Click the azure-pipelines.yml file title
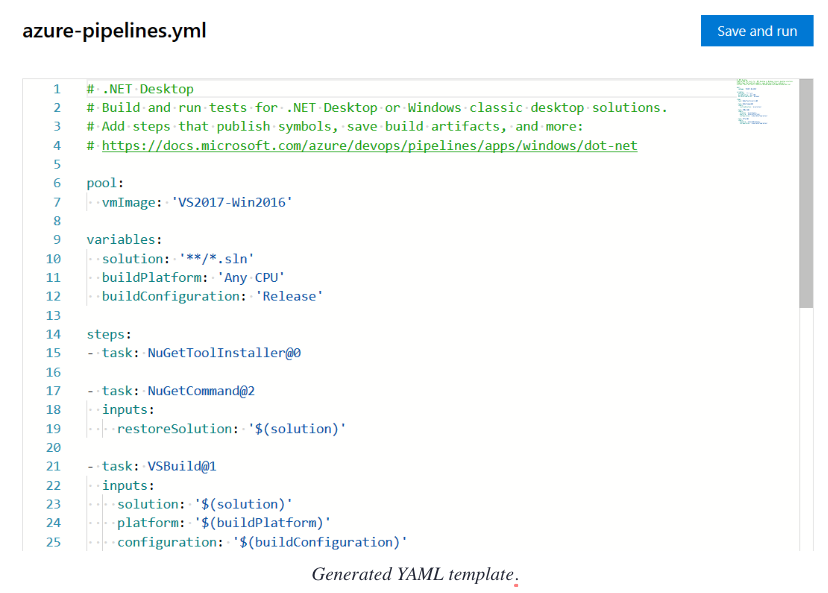 pos(114,30)
